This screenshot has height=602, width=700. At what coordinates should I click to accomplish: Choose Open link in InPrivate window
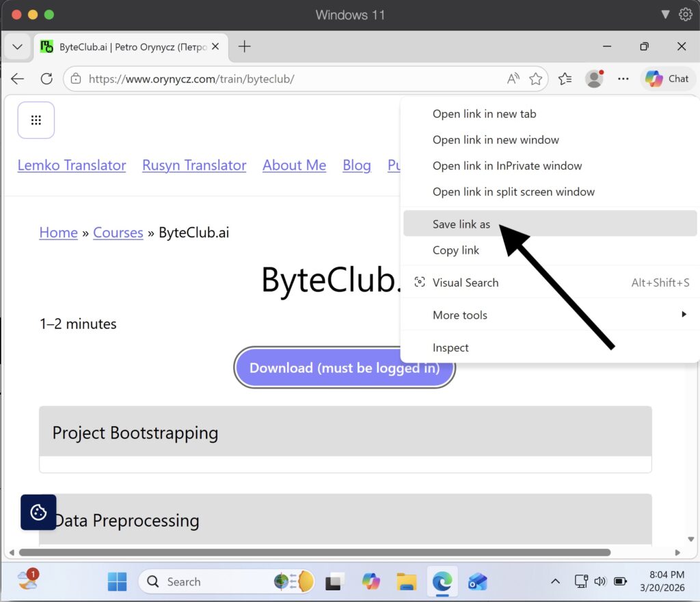tap(507, 166)
